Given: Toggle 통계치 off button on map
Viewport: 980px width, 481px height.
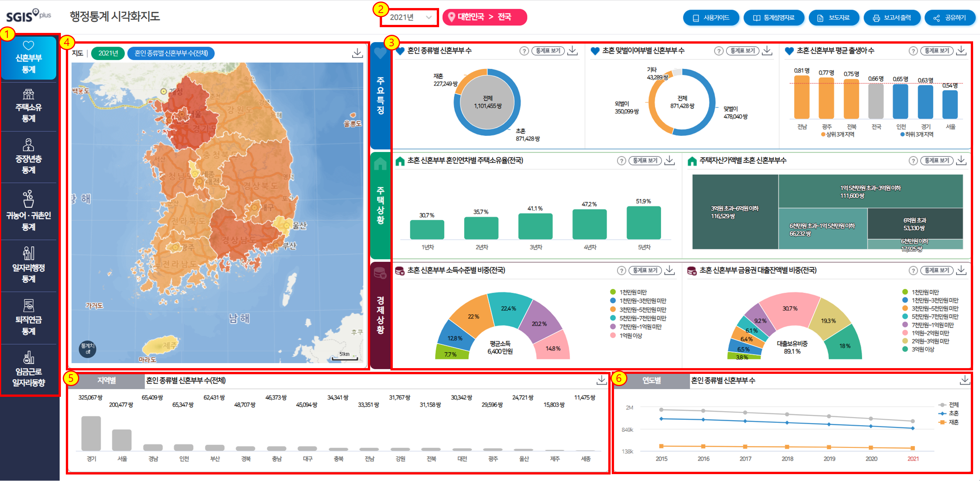Looking at the screenshot, I should [88, 349].
